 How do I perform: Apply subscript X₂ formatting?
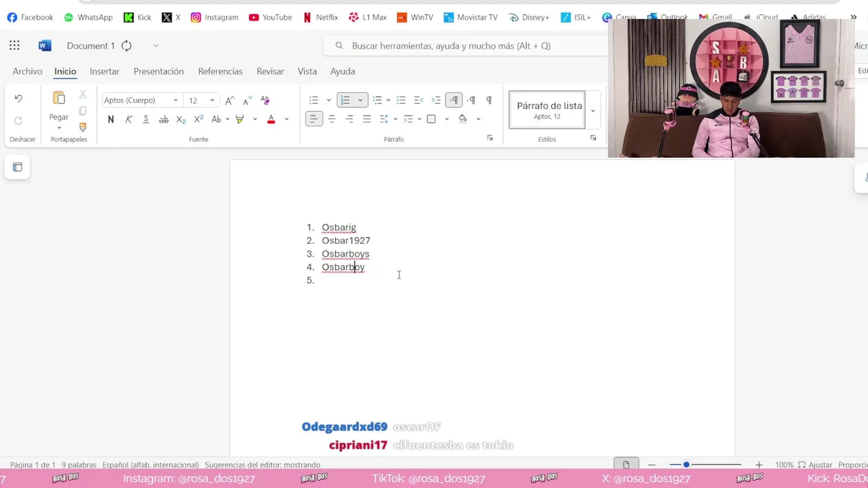(181, 119)
